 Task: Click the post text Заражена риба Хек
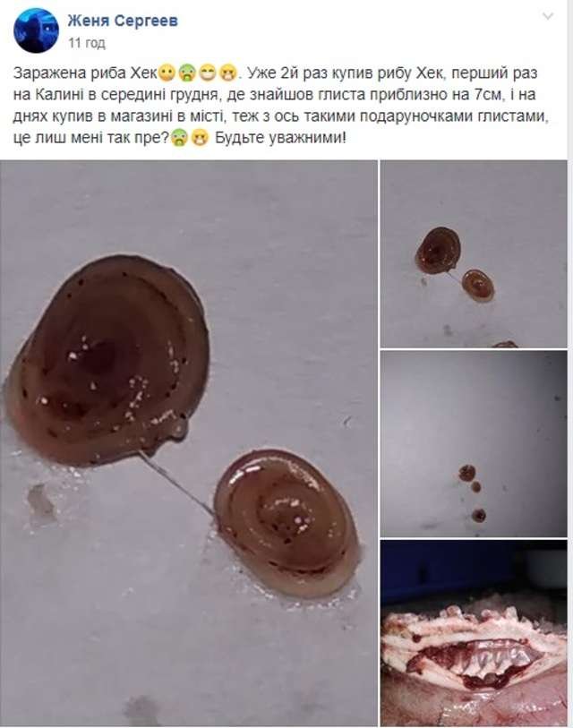pos(85,73)
